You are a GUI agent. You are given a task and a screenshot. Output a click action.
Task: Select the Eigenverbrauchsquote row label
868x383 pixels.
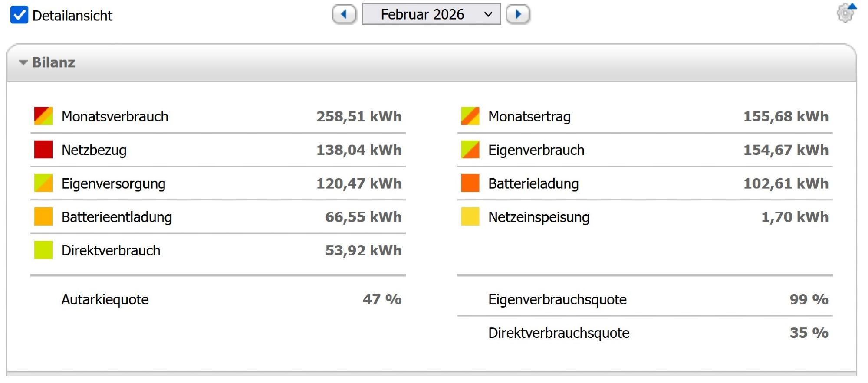point(557,299)
